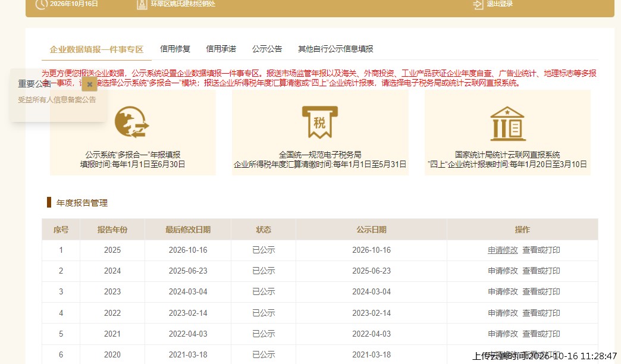
Task: Click the 年度报告管理 section heading
Action: [x=82, y=203]
